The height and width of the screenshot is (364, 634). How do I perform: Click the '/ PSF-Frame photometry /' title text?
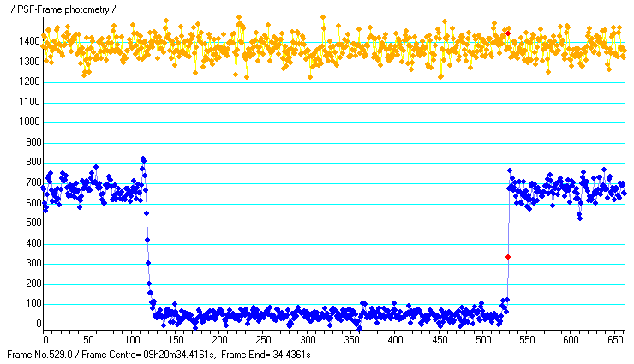click(x=63, y=9)
